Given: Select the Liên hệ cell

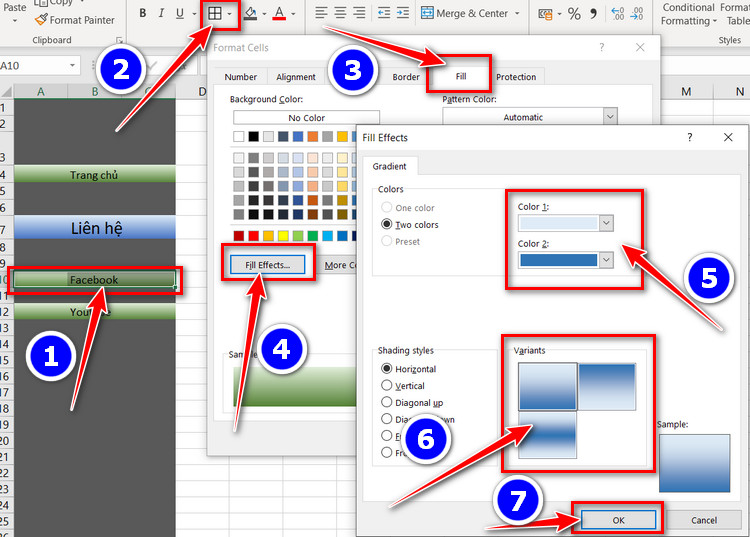Looking at the screenshot, I should point(94,228).
